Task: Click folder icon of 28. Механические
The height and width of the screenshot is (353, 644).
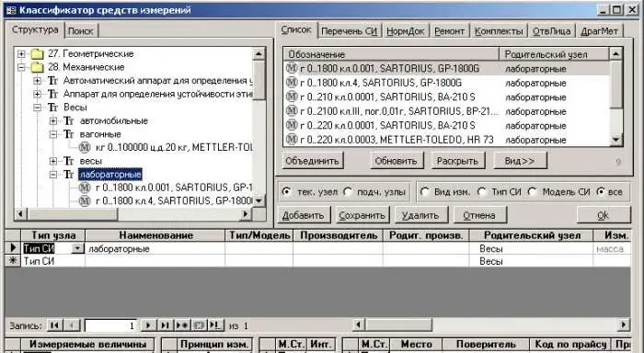Action: click(38, 67)
